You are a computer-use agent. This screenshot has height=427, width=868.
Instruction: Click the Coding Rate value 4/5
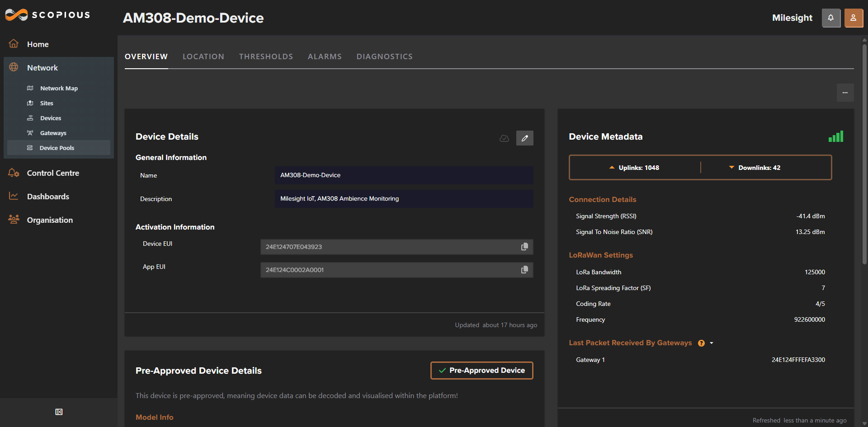click(820, 304)
